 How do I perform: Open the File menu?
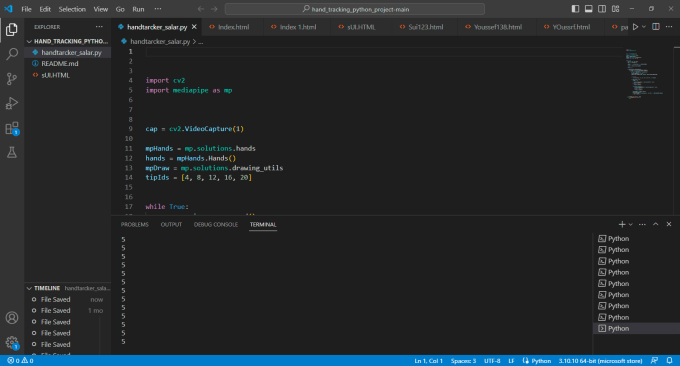click(x=26, y=9)
